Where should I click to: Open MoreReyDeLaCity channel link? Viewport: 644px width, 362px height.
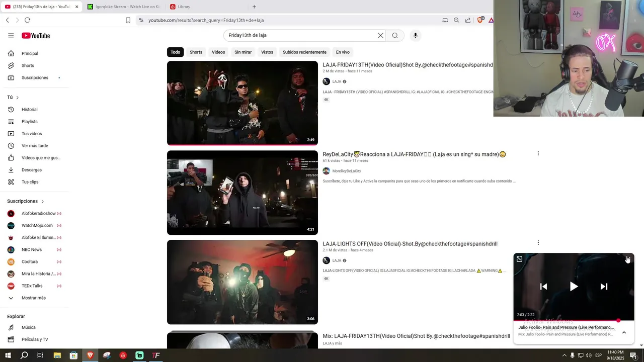click(347, 171)
